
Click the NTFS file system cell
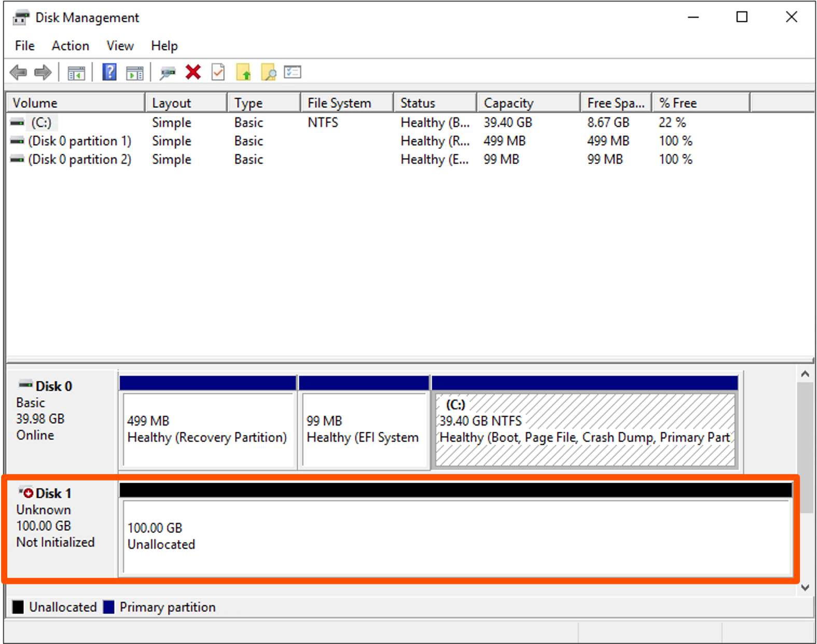323,123
